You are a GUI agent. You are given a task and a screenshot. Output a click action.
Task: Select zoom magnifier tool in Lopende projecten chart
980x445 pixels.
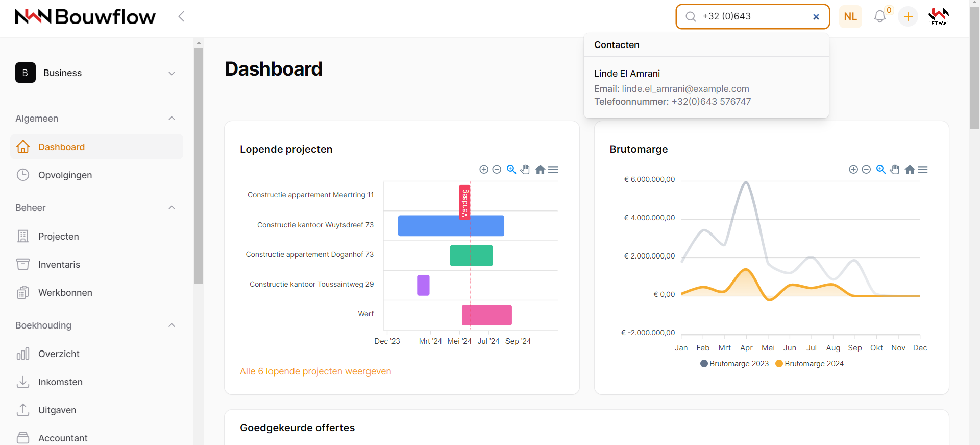click(x=511, y=169)
